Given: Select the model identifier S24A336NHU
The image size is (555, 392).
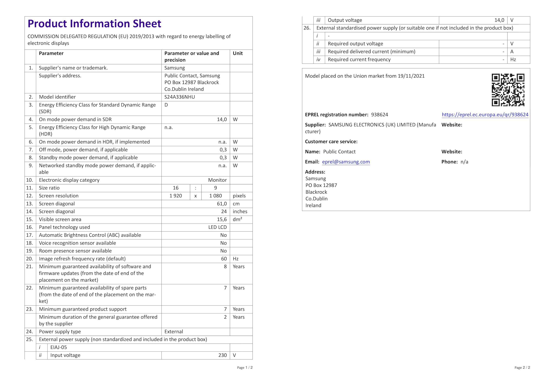Looking at the screenshot, I should point(180,97).
